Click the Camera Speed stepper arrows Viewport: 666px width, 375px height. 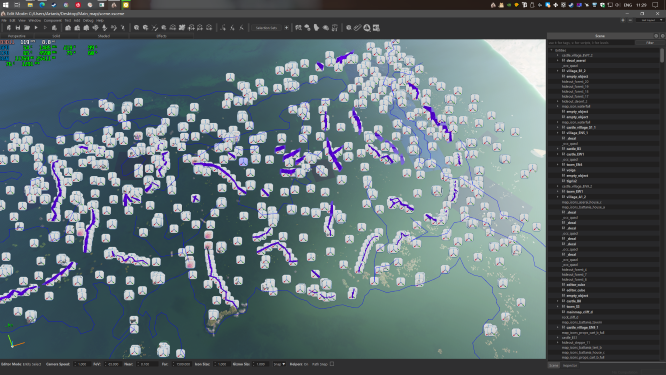(x=75, y=364)
